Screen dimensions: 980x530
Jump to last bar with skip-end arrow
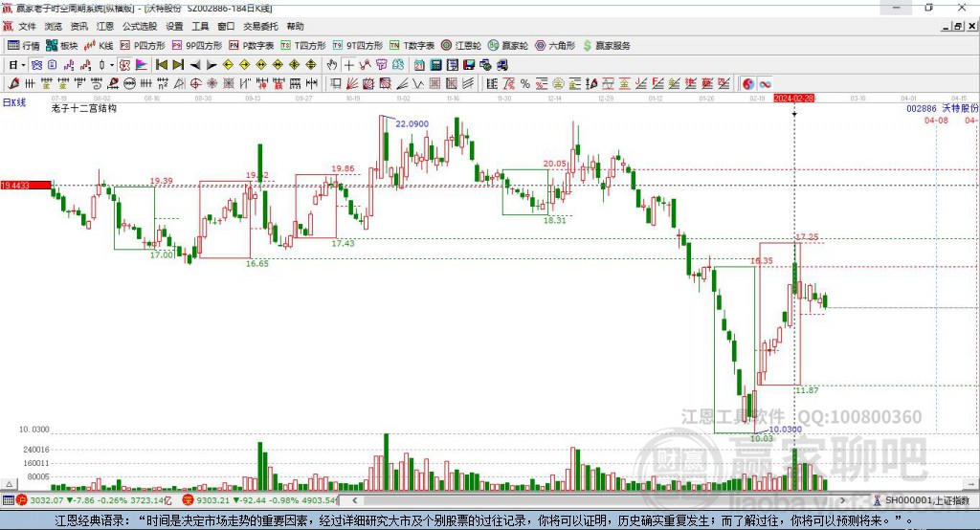pos(178,65)
